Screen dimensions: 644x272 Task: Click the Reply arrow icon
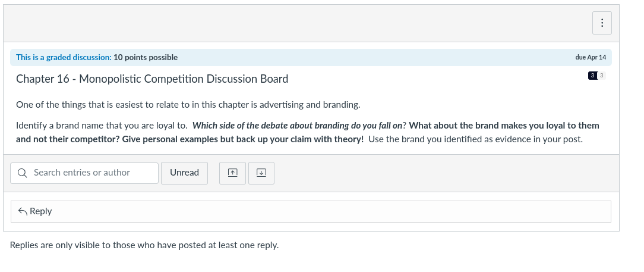(23, 211)
